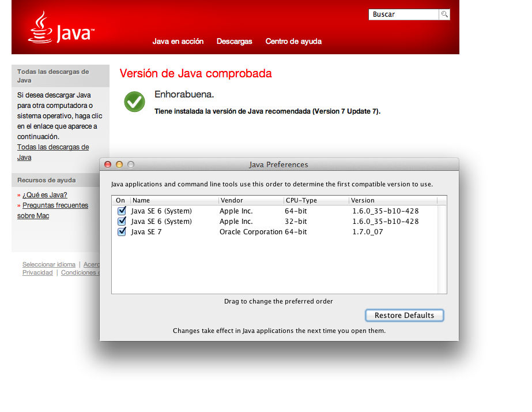Sort by the Vendor column header
The image size is (532, 412).
pos(251,200)
